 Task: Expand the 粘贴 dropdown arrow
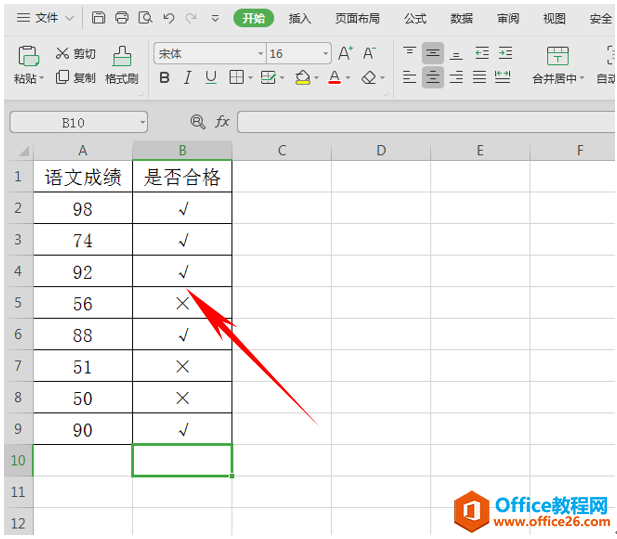(x=41, y=78)
